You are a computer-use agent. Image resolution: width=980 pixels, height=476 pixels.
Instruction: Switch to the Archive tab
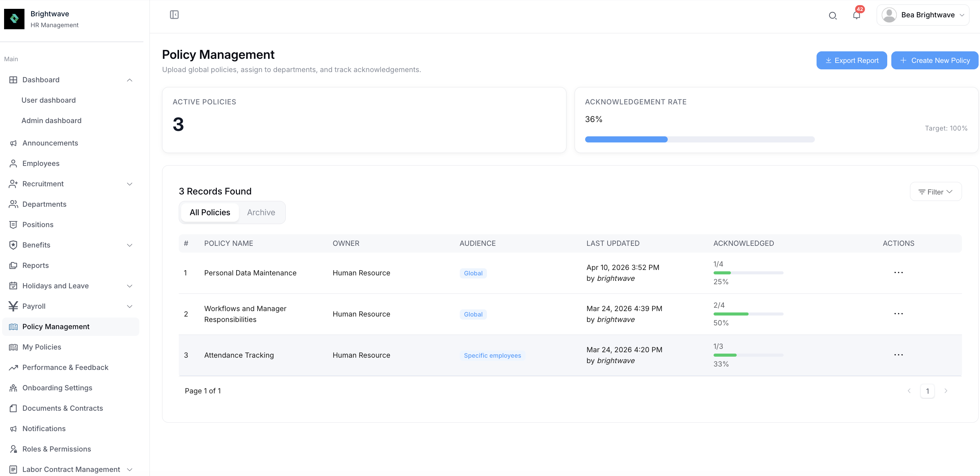261,213
